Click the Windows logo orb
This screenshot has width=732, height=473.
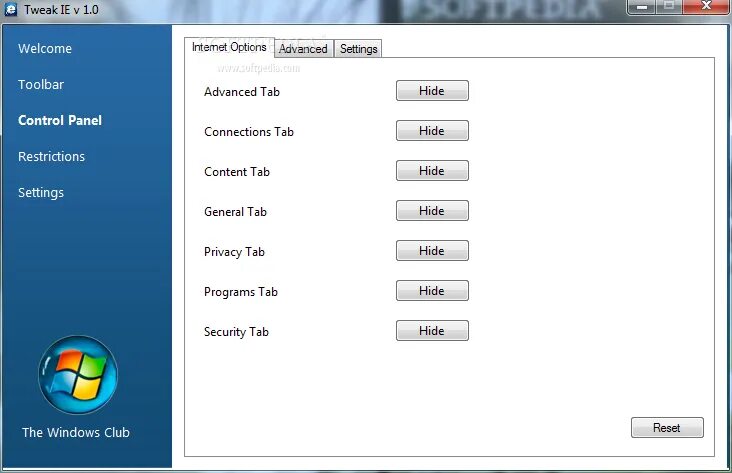pyautogui.click(x=78, y=374)
